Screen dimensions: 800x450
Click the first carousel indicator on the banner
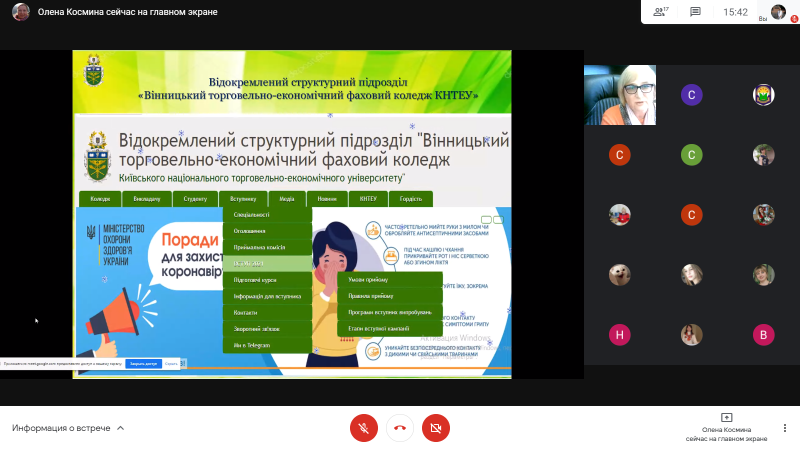click(486, 220)
